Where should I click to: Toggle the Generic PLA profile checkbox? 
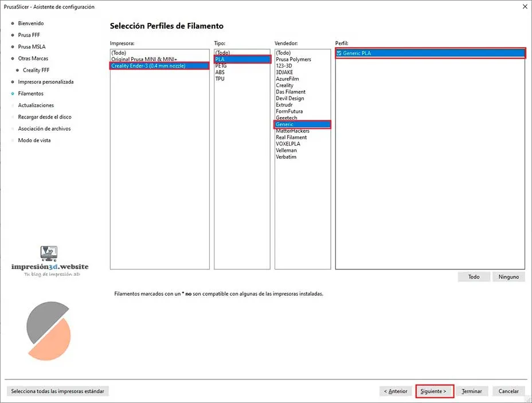tap(339, 53)
